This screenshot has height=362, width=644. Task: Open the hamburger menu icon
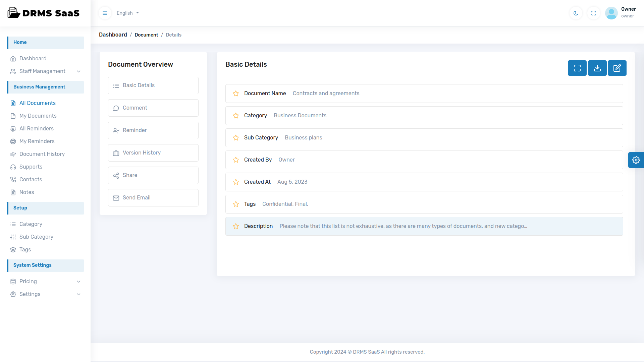105,13
